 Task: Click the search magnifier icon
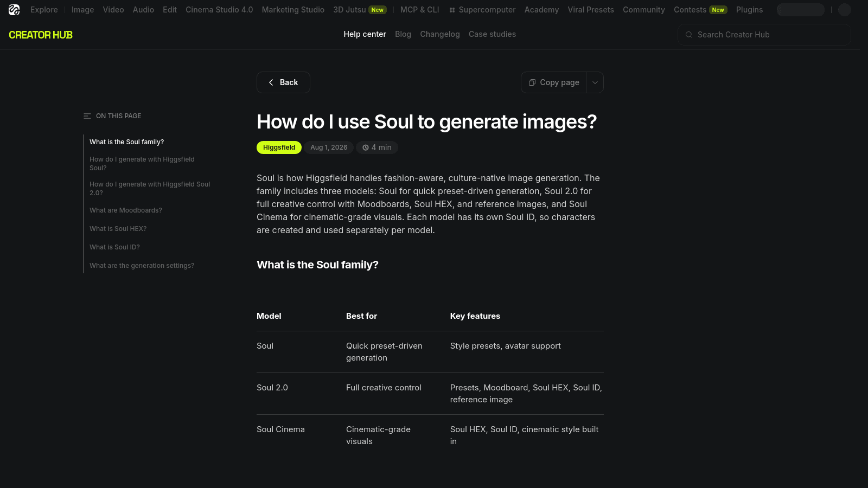tap(689, 35)
